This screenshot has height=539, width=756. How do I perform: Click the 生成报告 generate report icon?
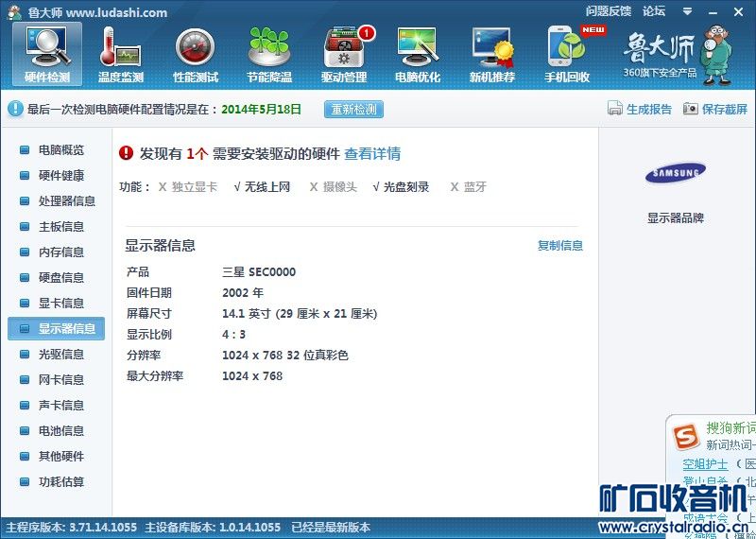click(615, 109)
